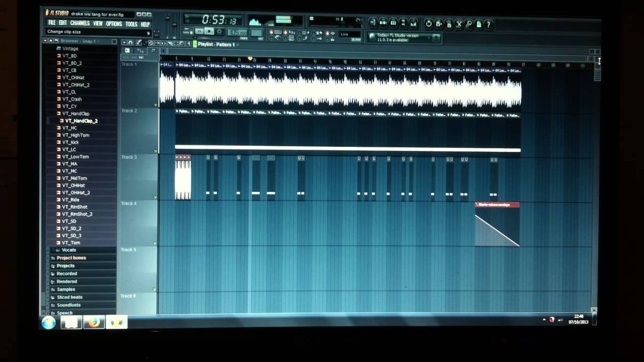Open the Line snap dropdown
This screenshot has height=362, width=644.
[x=350, y=34]
